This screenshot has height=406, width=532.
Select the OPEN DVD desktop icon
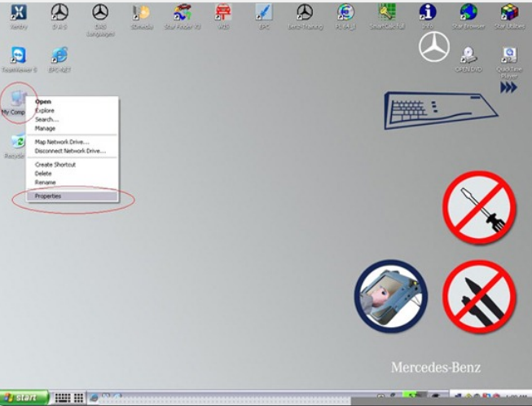coord(468,55)
